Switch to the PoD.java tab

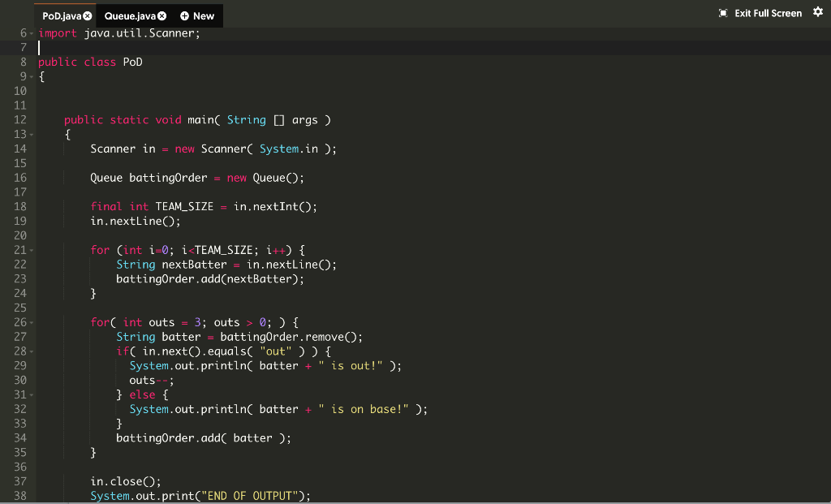coord(62,16)
